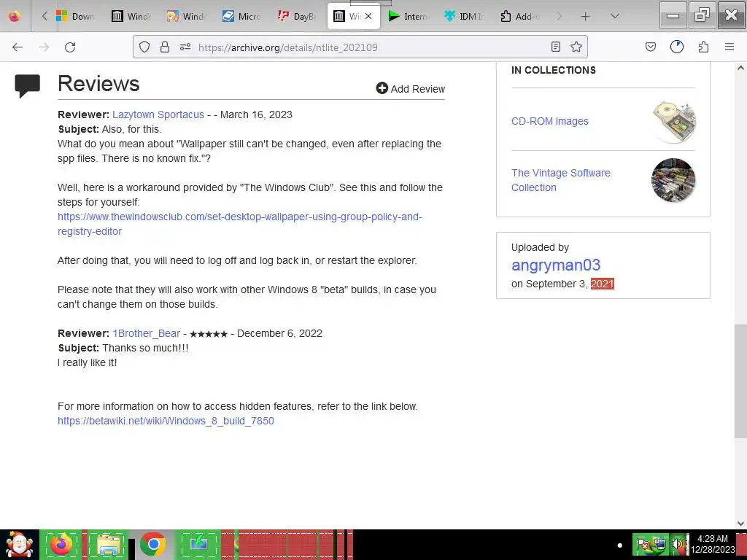Reload the current page
This screenshot has width=747, height=560.
pos(70,47)
